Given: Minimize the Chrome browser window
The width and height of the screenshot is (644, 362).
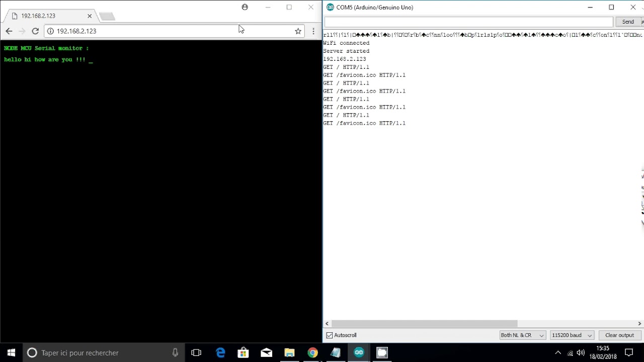Looking at the screenshot, I should point(268,7).
